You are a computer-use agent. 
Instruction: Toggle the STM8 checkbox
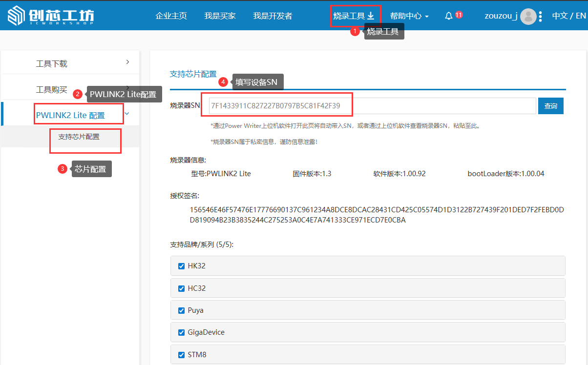181,355
